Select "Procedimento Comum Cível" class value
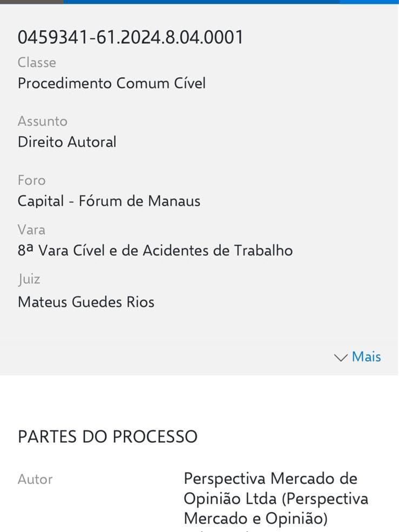Screen dimensions: 399x532 point(112,84)
